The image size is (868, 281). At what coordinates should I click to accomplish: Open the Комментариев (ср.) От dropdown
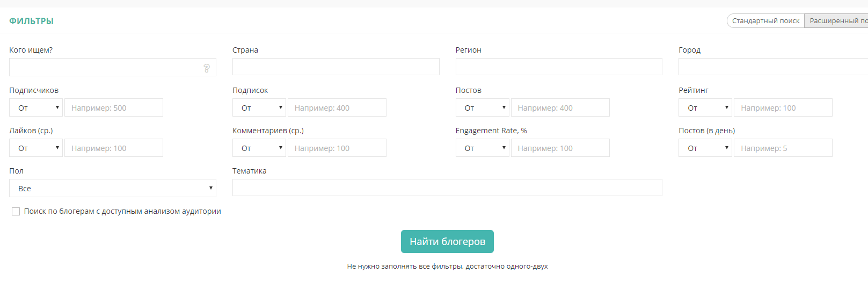tap(259, 148)
